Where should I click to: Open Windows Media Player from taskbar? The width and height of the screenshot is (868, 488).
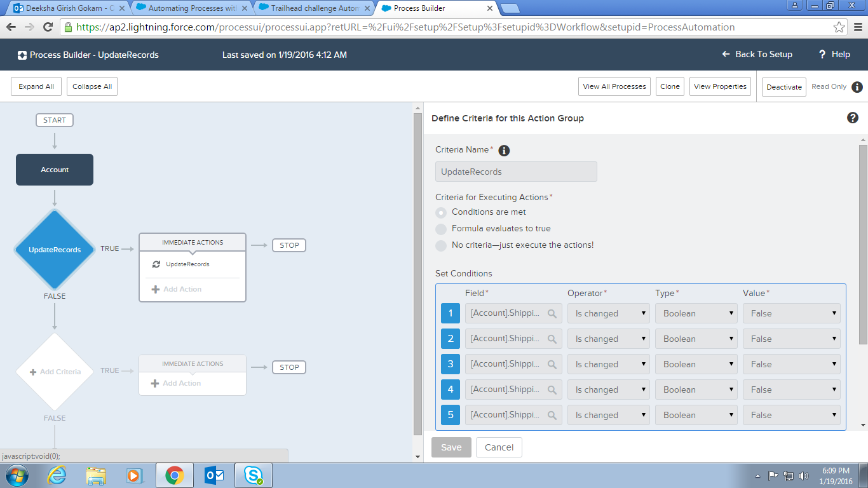point(135,475)
